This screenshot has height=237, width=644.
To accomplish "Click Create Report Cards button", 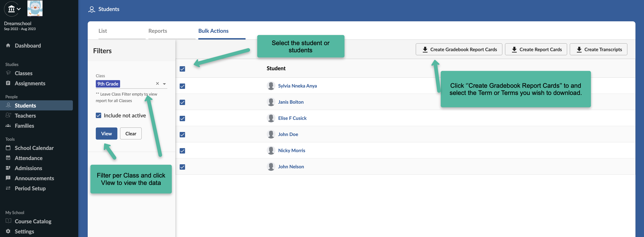I will (x=536, y=49).
